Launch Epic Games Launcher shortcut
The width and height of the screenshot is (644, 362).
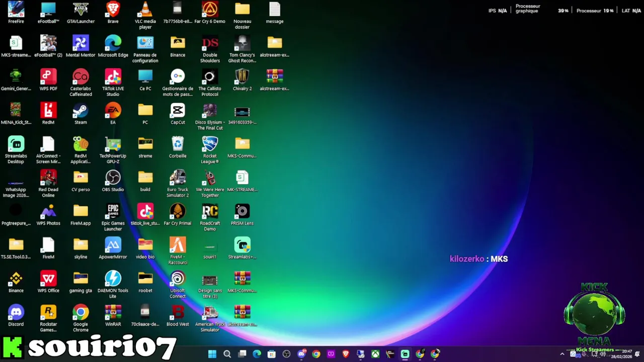(113, 218)
